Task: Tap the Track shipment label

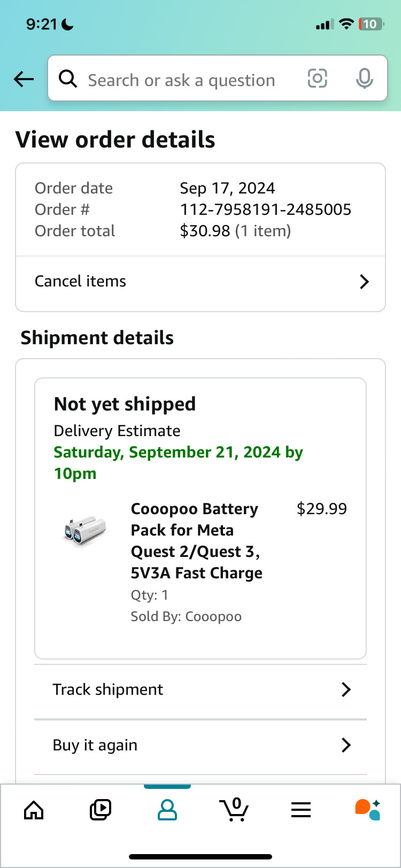Action: (x=107, y=689)
